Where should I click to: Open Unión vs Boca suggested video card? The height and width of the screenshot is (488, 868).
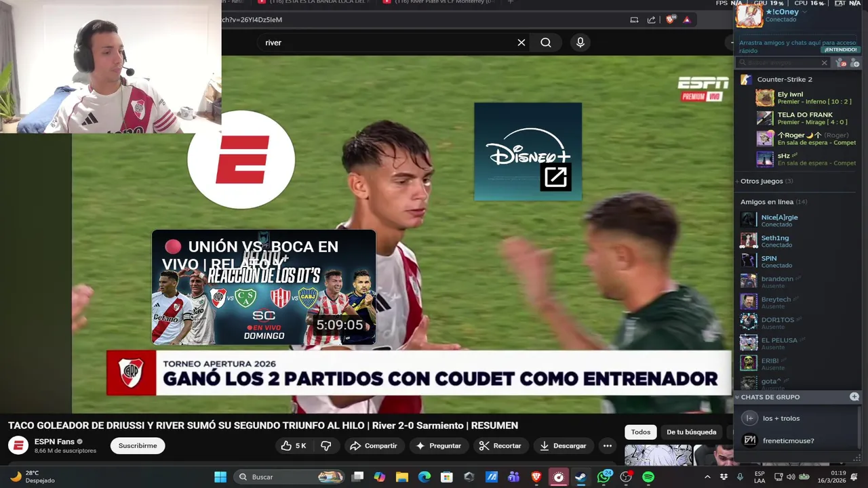(x=264, y=287)
